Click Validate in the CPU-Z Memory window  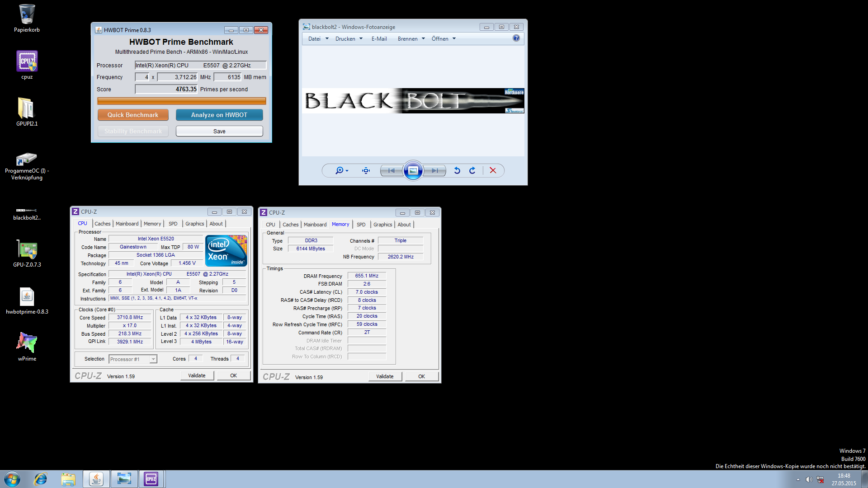385,376
